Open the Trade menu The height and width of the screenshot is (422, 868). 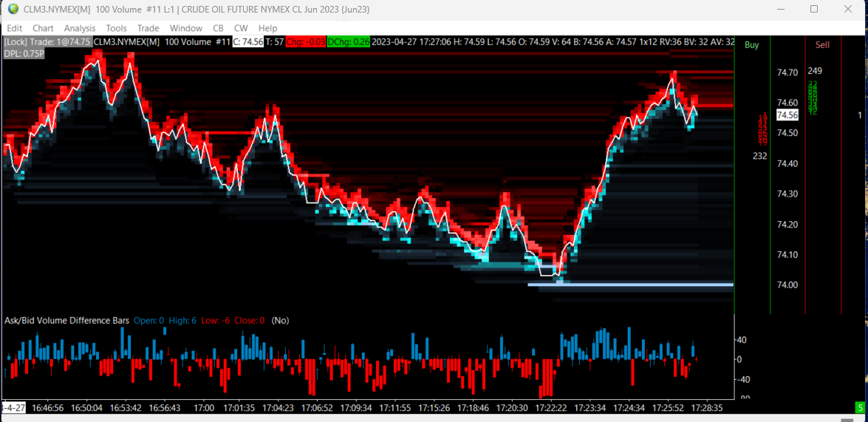tap(148, 28)
